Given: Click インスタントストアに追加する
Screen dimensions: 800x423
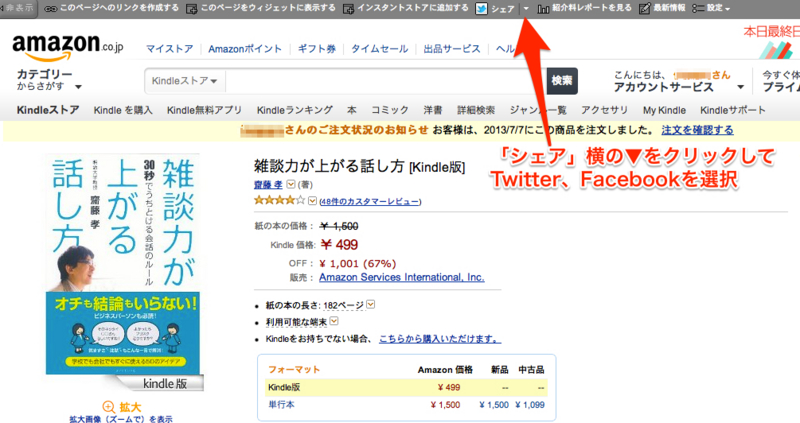Looking at the screenshot, I should pyautogui.click(x=413, y=8).
